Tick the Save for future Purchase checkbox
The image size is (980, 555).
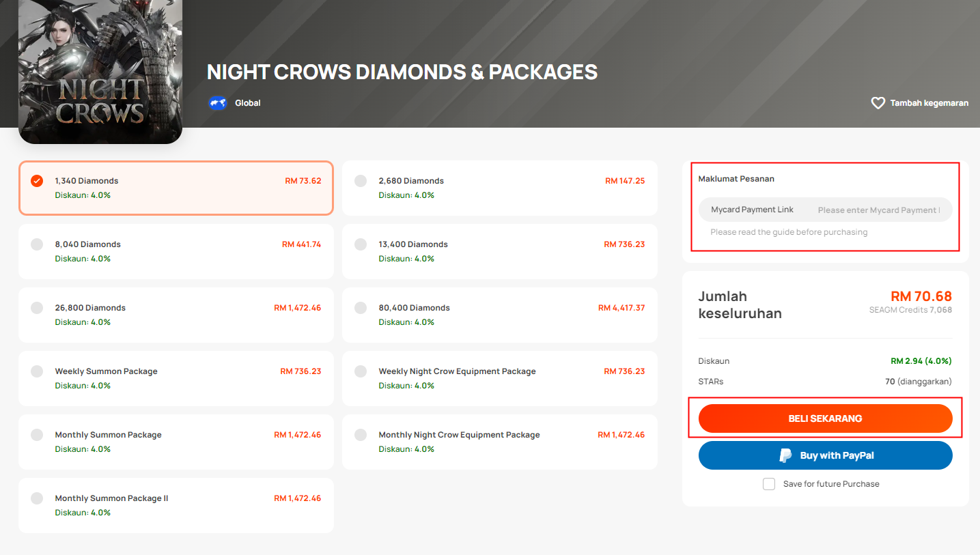pyautogui.click(x=769, y=484)
